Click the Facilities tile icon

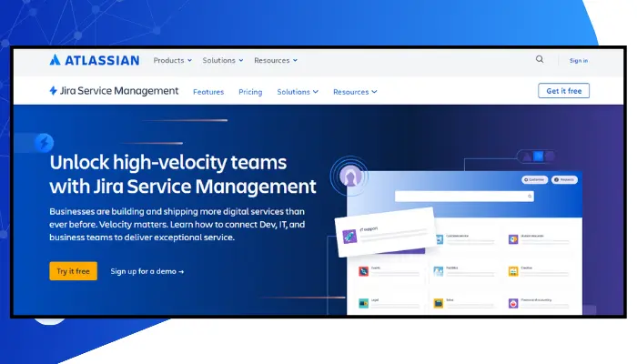[x=439, y=271]
